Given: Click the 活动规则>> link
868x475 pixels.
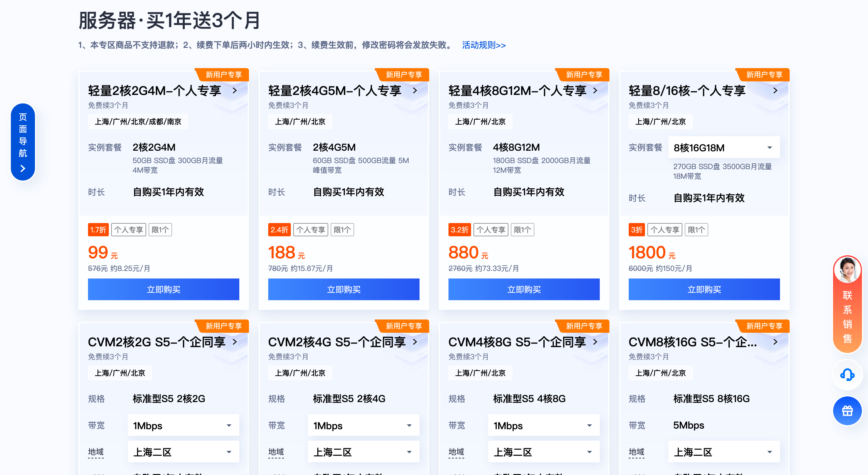Looking at the screenshot, I should pyautogui.click(x=483, y=45).
